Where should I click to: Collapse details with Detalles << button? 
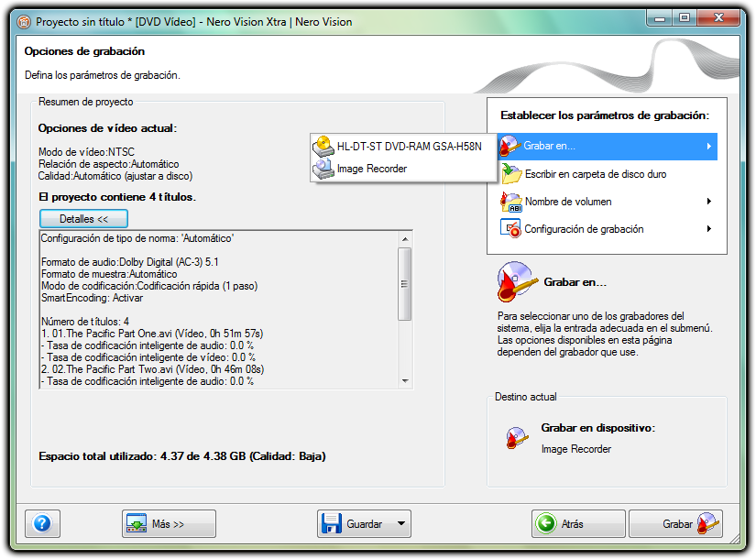click(84, 219)
